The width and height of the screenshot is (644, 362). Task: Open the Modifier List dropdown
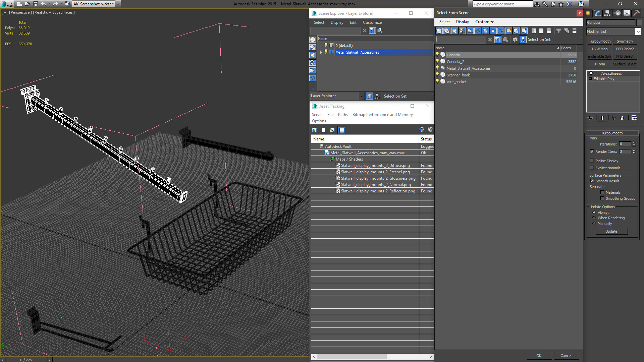(x=637, y=32)
